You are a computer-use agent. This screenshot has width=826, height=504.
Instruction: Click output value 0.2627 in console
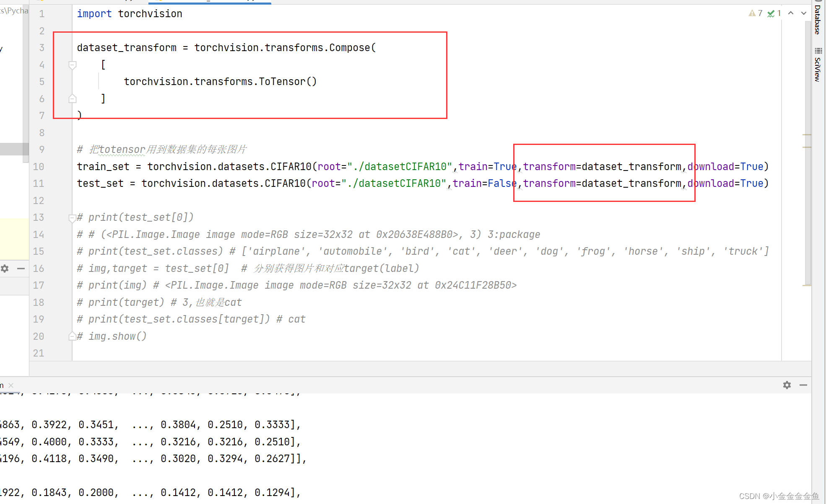pyautogui.click(x=272, y=459)
